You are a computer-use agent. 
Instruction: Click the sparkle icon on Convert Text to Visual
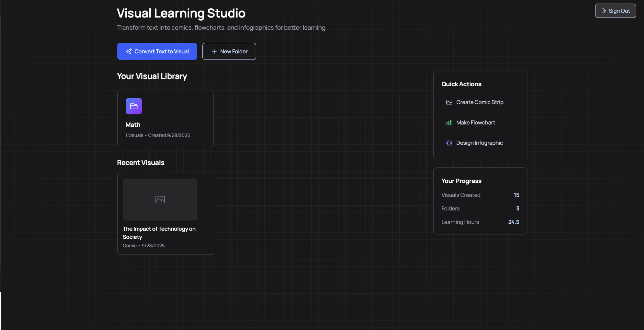tap(128, 51)
